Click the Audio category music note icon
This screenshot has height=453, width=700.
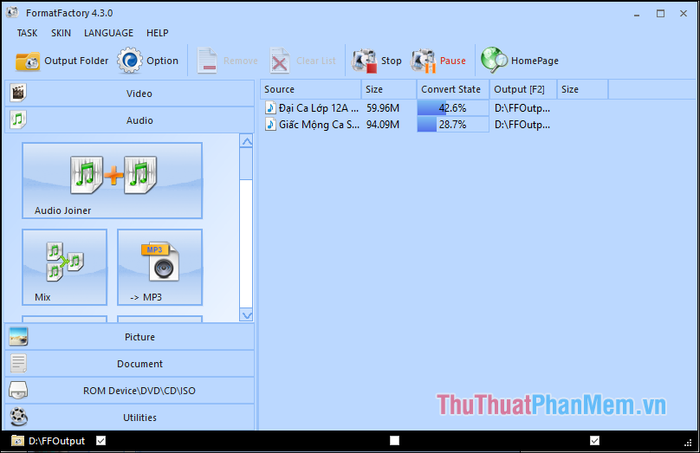click(18, 120)
